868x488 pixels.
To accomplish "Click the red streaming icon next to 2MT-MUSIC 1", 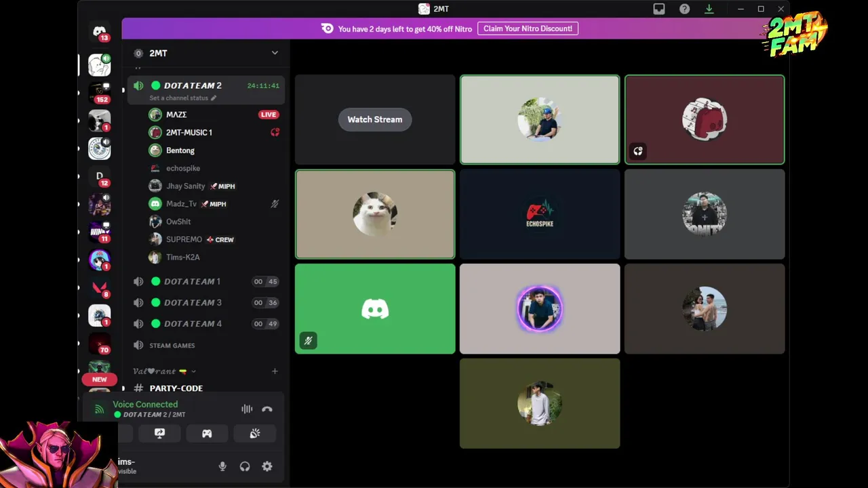I will [x=275, y=132].
